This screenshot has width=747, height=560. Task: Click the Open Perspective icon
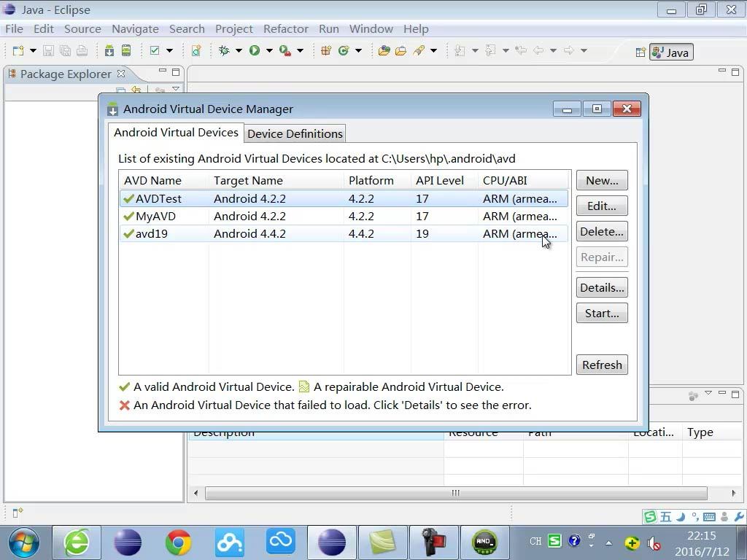click(640, 52)
